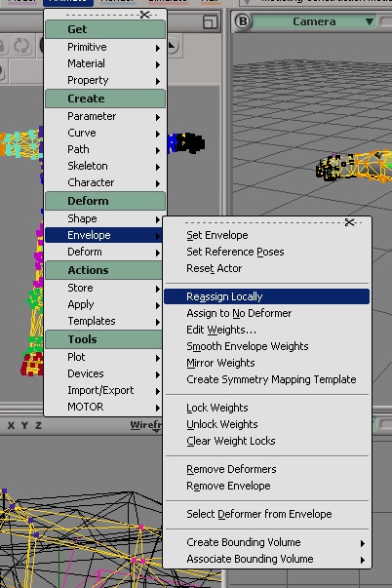Screen dimensions: 392x588
Task: Select Reassign Locally menu item
Action: pos(267,296)
